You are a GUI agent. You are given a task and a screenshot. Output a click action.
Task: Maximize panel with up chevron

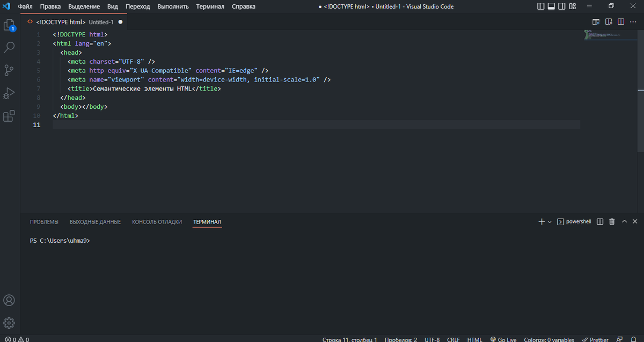[x=624, y=221]
